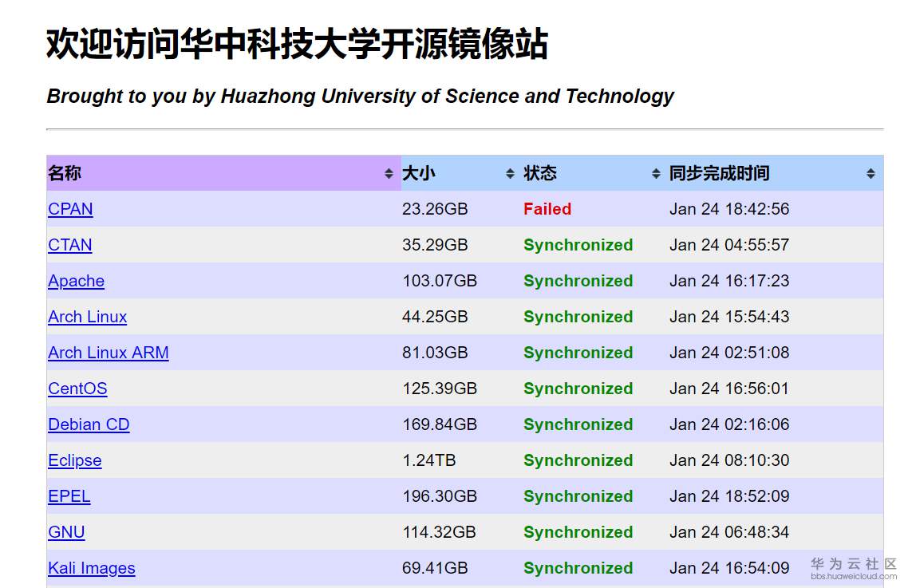Viewport: 908px width, 588px height.
Task: Select the 169.84GB size cell
Action: (440, 424)
